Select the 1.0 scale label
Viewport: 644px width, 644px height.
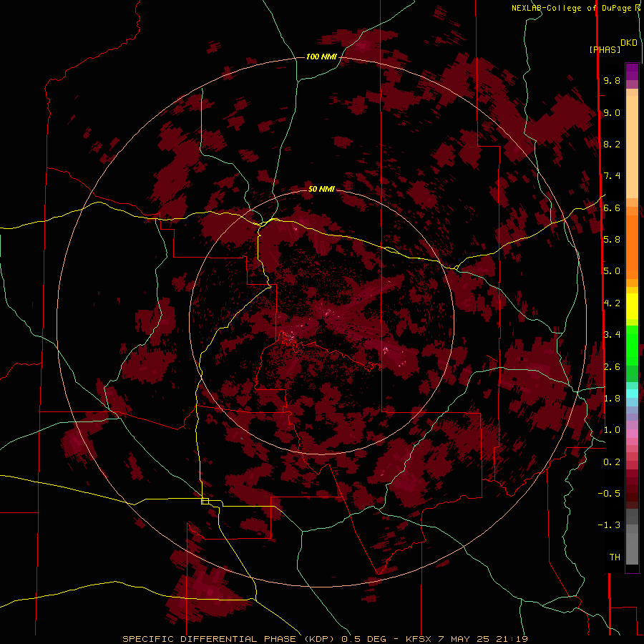[x=612, y=430]
